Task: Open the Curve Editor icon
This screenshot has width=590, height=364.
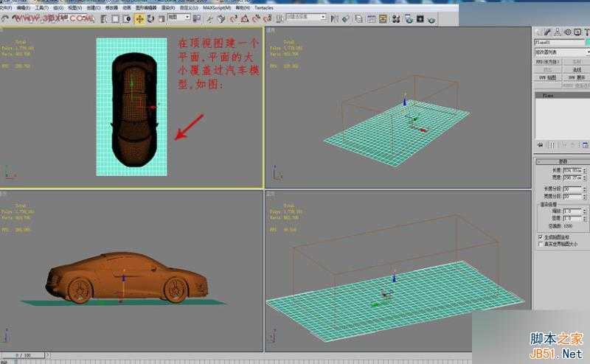Action: point(371,19)
